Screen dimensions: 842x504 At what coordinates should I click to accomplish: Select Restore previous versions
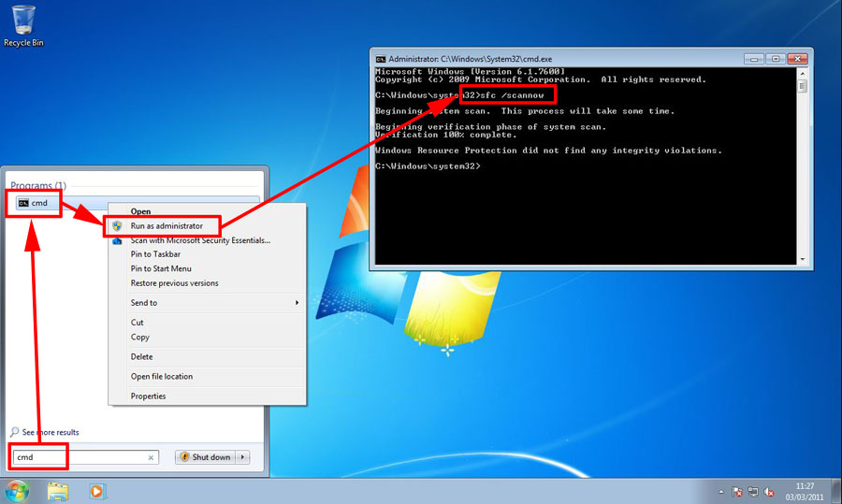coord(175,283)
